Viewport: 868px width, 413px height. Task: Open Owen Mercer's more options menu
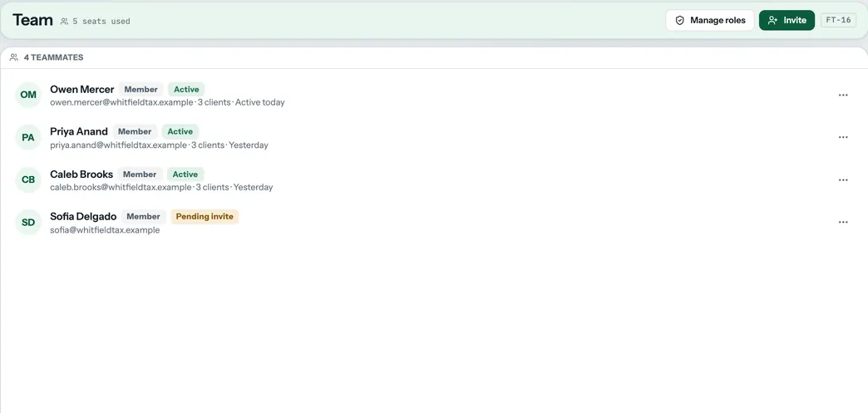tap(842, 95)
